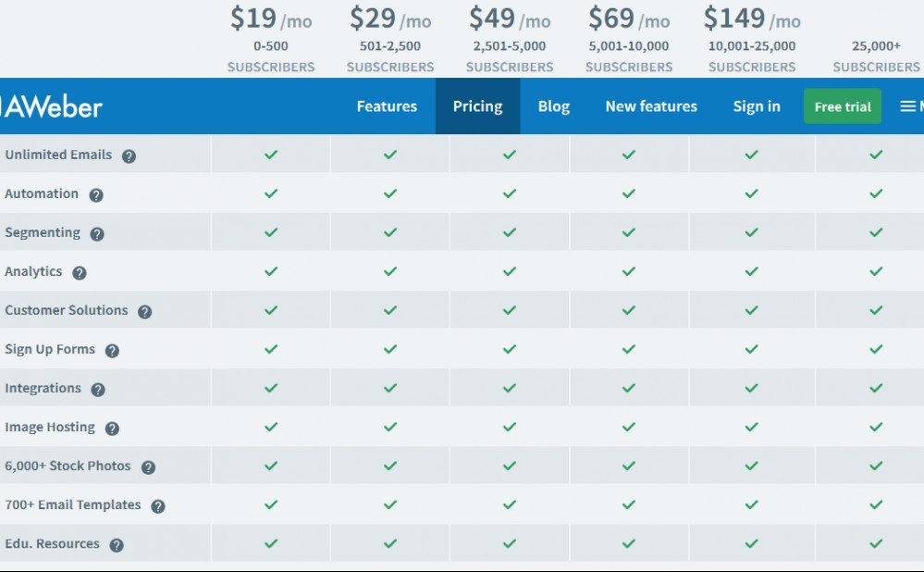924x572 pixels.
Task: Open New features in the navbar
Action: (651, 106)
